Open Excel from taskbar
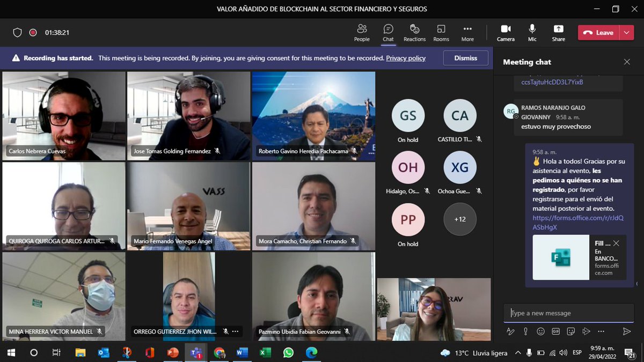The image size is (644, 362). [x=265, y=352]
